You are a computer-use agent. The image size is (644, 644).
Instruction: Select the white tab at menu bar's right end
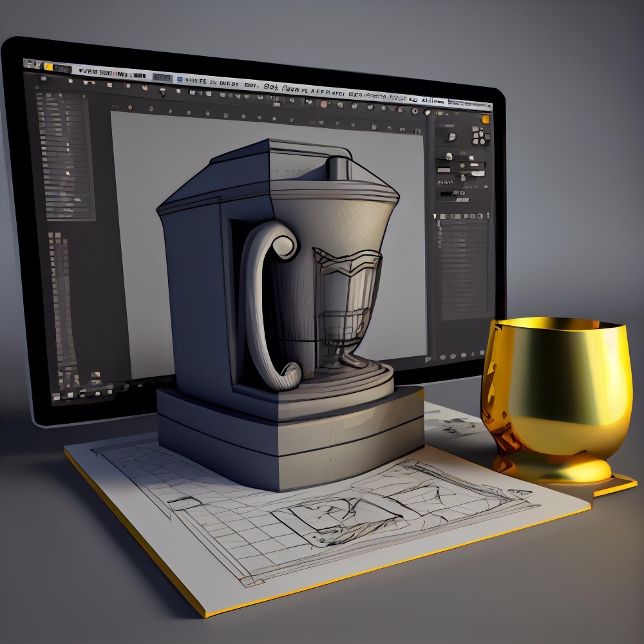click(439, 102)
